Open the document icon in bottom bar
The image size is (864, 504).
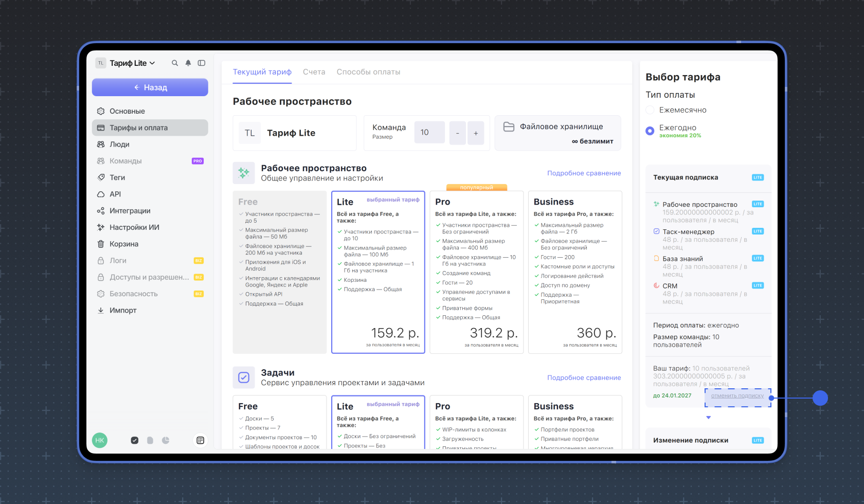[150, 440]
